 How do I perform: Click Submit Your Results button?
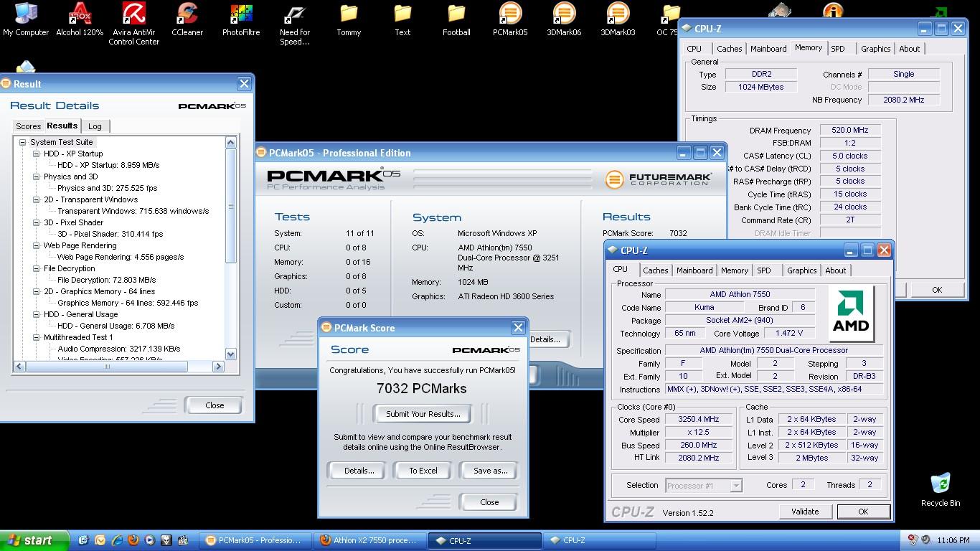(x=423, y=414)
